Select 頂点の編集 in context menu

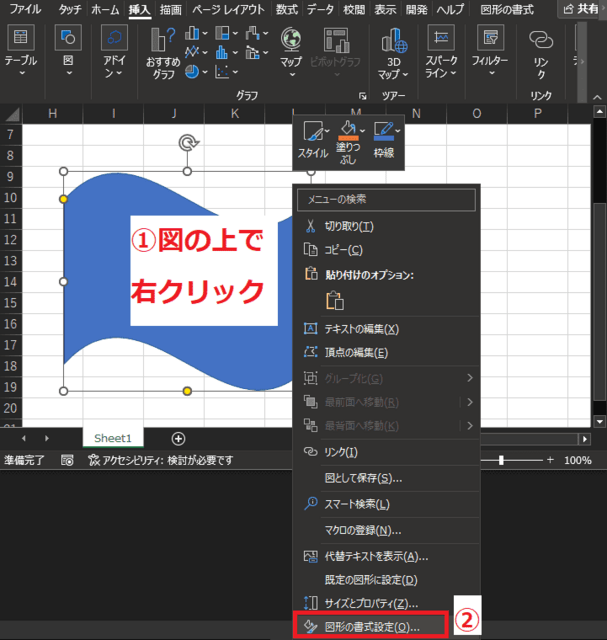(x=355, y=352)
